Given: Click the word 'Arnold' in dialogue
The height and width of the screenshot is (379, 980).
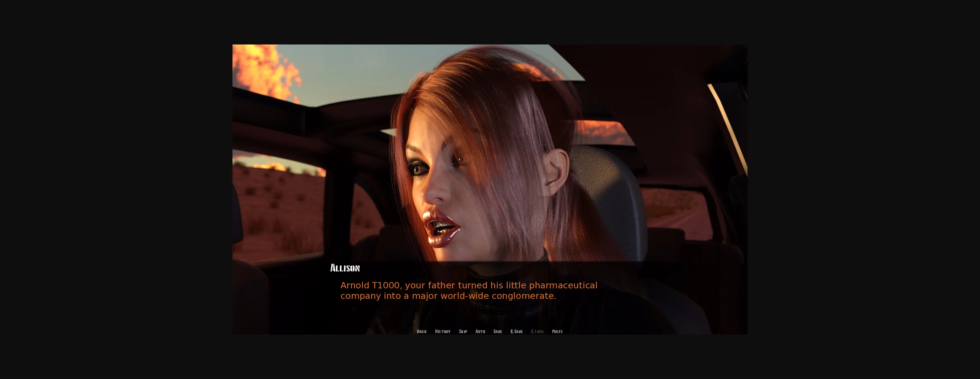Looking at the screenshot, I should (355, 285).
